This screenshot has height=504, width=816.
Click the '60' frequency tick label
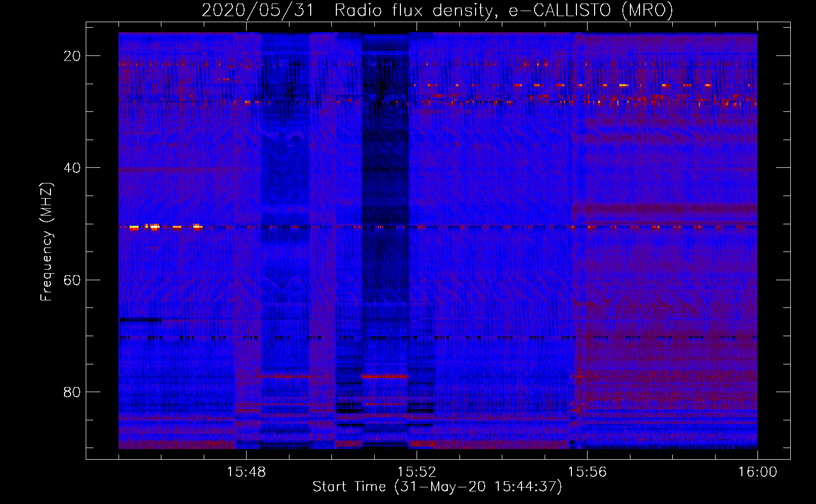[x=72, y=280]
